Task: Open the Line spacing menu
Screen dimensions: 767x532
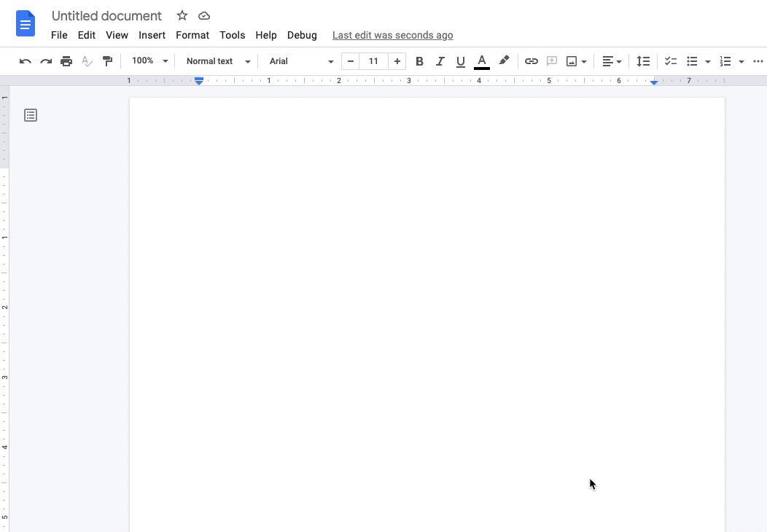Action: coord(643,61)
